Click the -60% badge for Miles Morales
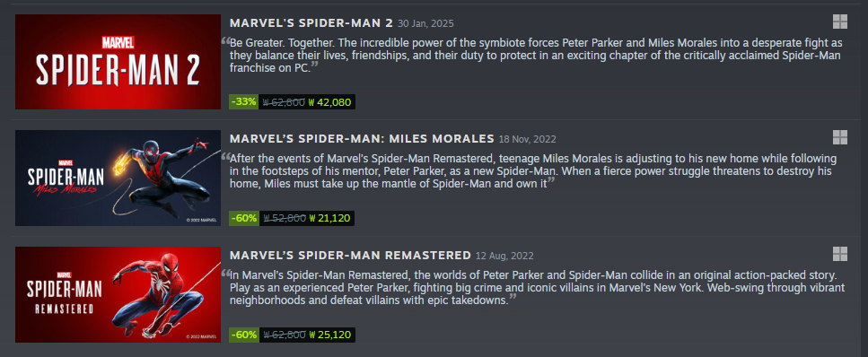This screenshot has height=357, width=868. tap(243, 218)
